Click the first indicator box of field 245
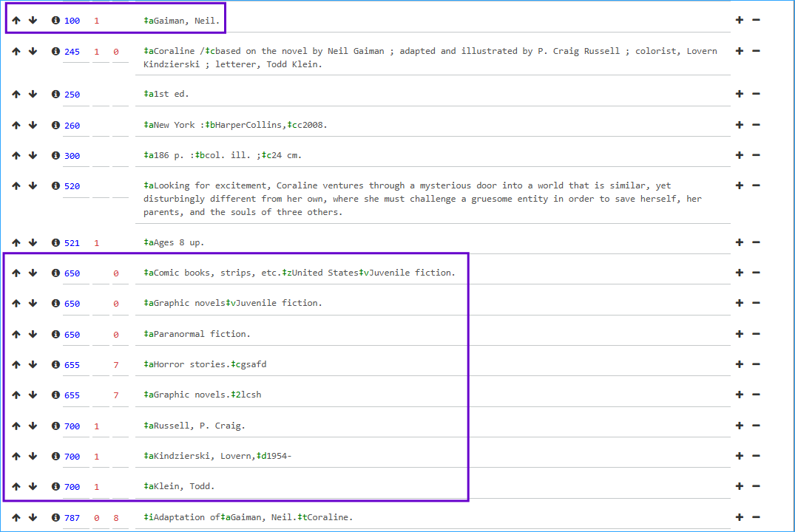 click(x=95, y=51)
